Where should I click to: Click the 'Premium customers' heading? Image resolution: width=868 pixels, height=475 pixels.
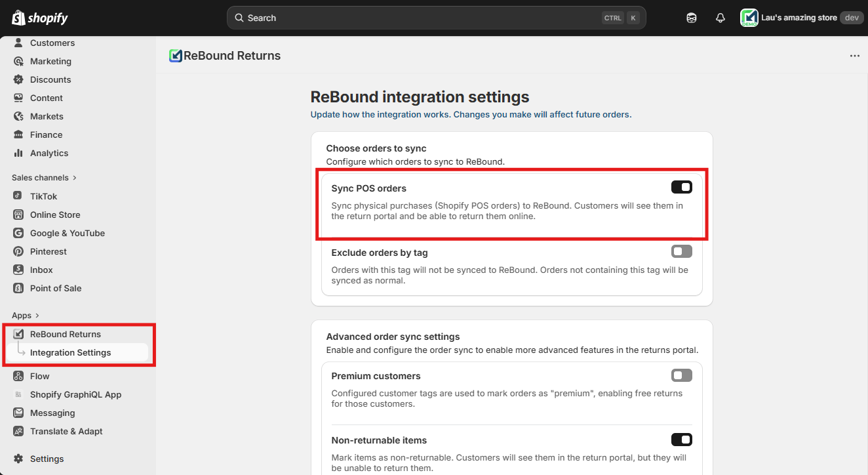pyautogui.click(x=376, y=376)
